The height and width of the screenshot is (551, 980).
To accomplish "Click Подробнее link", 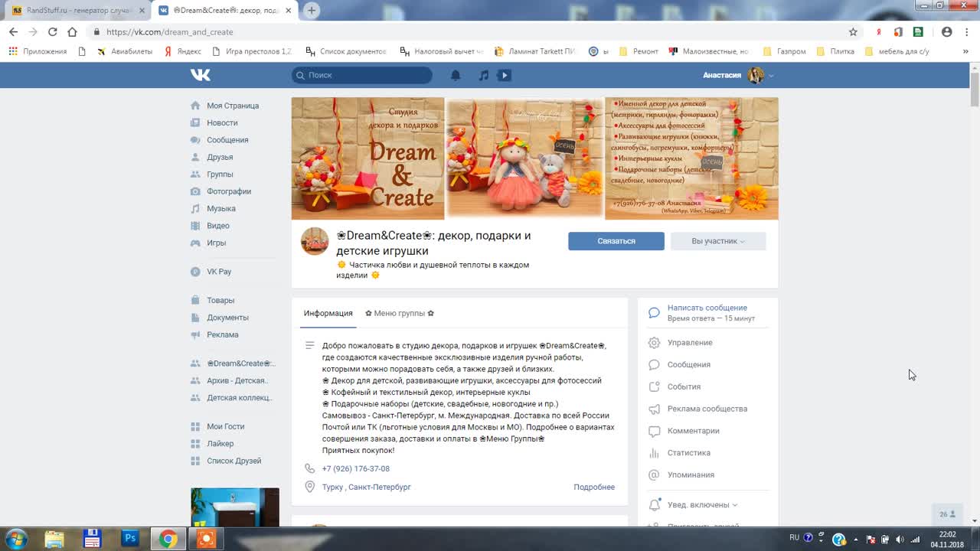I will click(594, 487).
